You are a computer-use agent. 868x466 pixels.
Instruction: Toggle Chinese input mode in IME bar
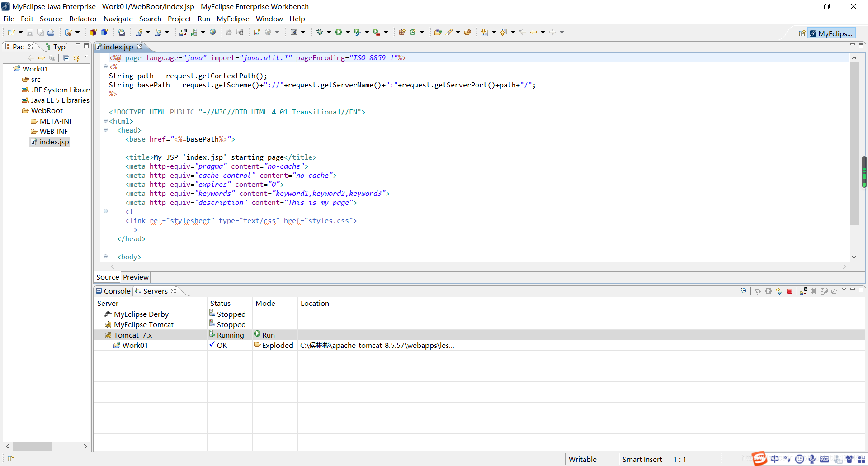coord(775,459)
